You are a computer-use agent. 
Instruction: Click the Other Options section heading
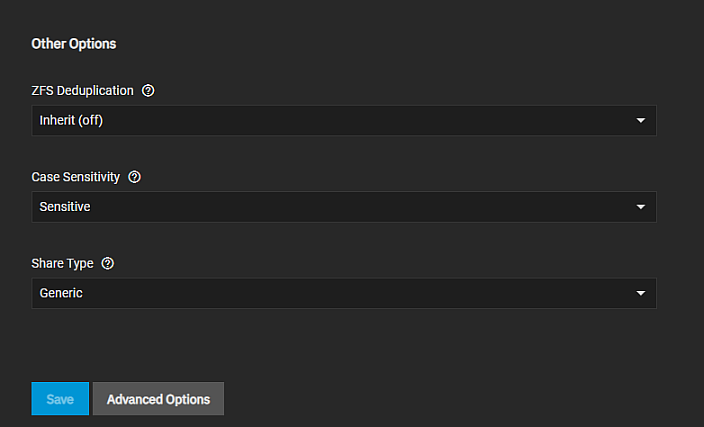coord(74,44)
